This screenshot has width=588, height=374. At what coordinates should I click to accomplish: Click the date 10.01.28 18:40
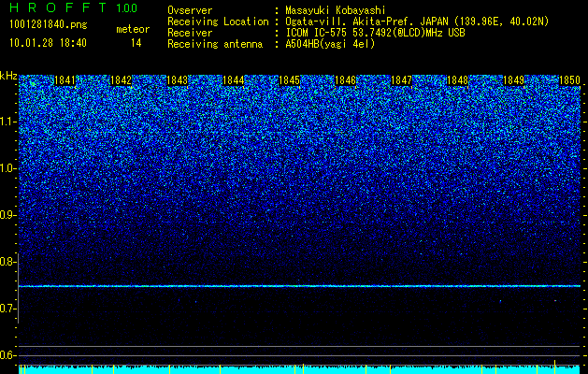tap(48, 43)
